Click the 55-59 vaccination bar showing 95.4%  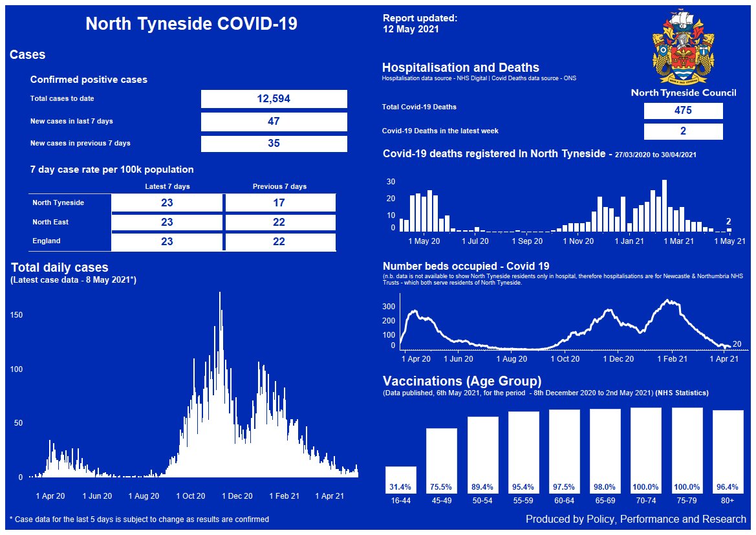click(524, 452)
